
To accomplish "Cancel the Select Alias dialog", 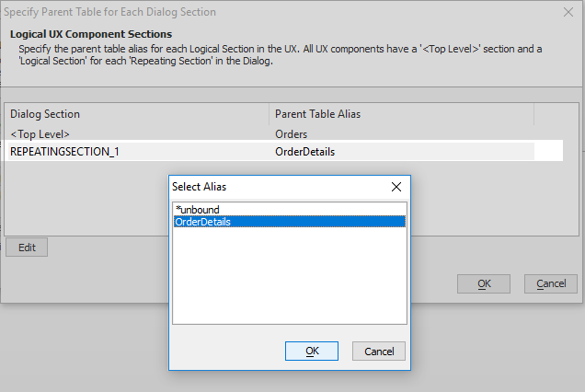I will coord(379,351).
